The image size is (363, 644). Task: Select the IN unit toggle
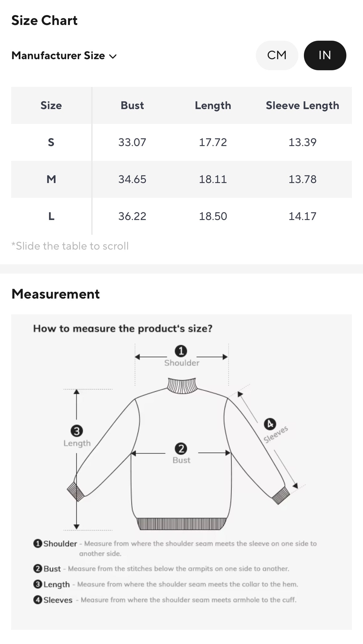tap(325, 55)
